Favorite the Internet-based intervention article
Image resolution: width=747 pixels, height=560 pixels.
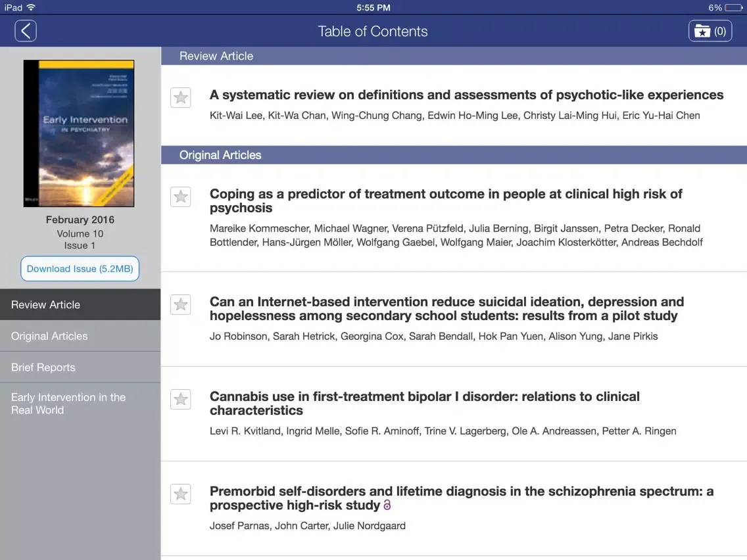[181, 304]
